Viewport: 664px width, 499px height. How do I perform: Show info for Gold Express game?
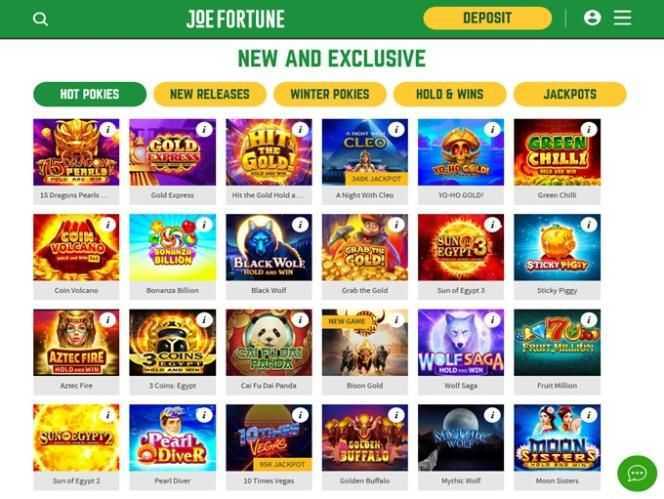[x=204, y=129]
